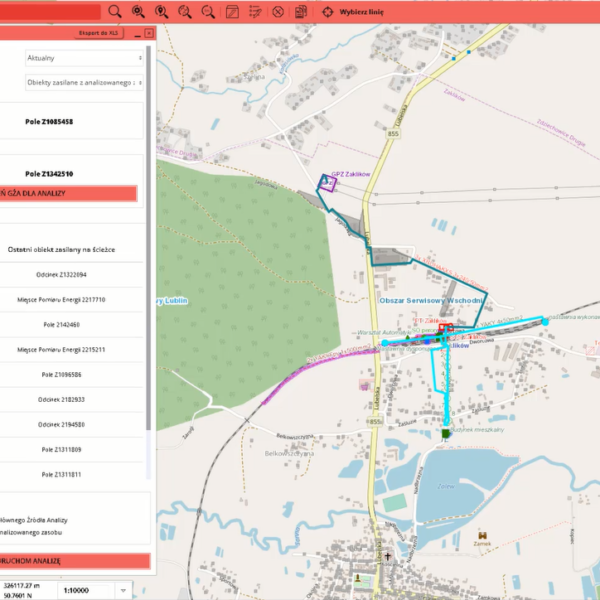Click the zoom-to-location pin magnifier icon
Image resolution: width=600 pixels, height=600 pixels.
(161, 11)
